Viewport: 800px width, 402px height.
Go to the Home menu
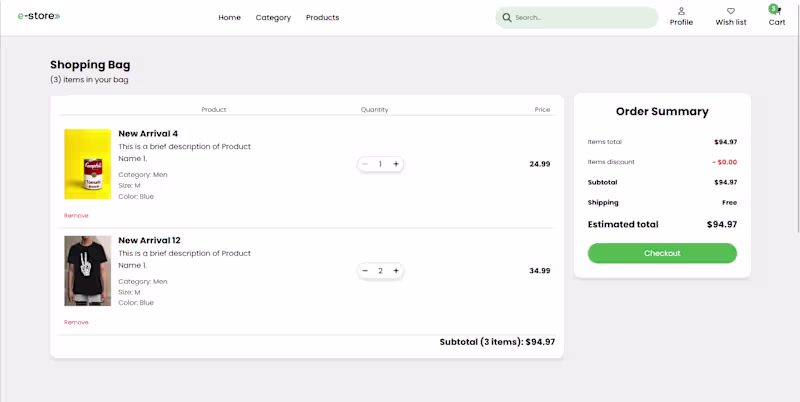[x=230, y=17]
